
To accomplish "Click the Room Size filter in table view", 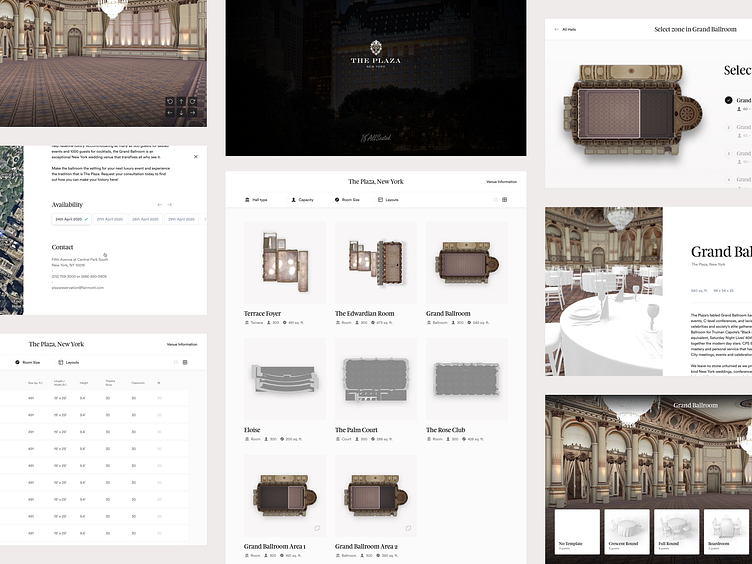I will pyautogui.click(x=31, y=362).
